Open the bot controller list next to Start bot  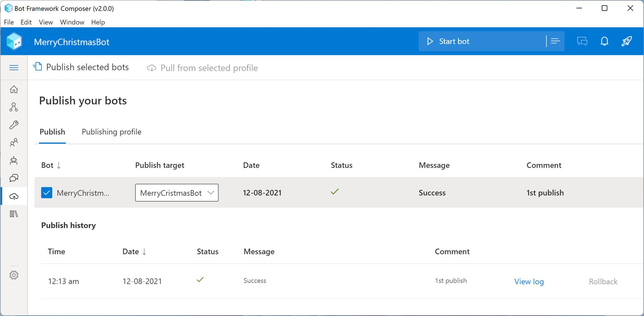coord(555,41)
